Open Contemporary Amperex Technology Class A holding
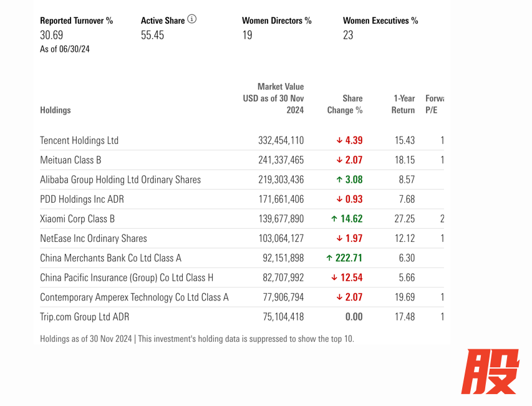 [x=134, y=297]
